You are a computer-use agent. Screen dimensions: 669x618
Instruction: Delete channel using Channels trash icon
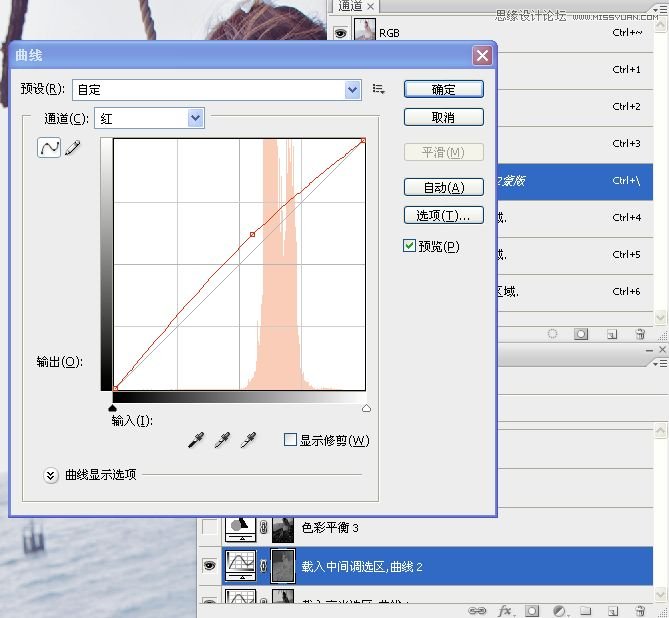[640, 334]
